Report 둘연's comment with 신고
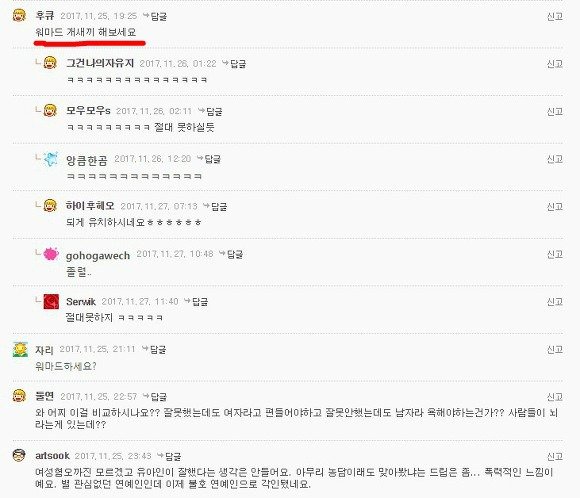The width and height of the screenshot is (580, 498). pyautogui.click(x=555, y=397)
